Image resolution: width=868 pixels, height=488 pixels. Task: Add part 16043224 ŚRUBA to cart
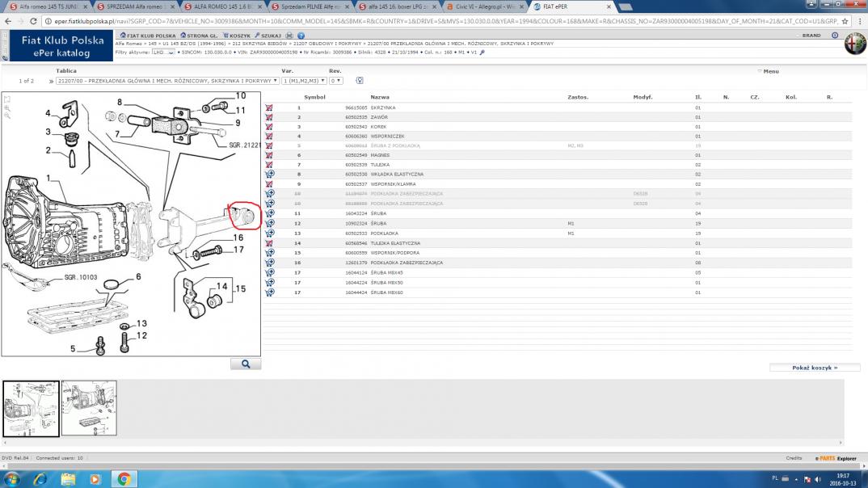tap(270, 213)
